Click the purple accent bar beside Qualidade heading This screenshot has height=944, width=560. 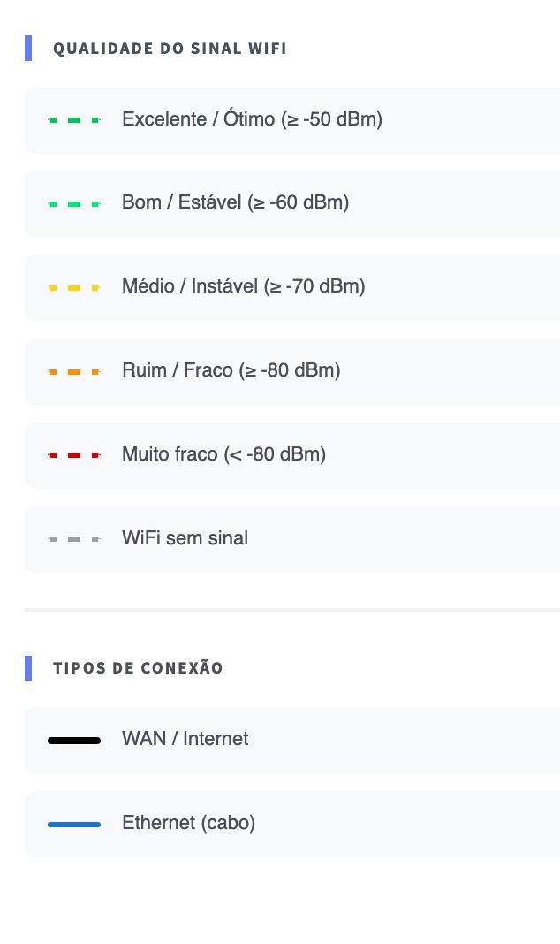(28, 49)
